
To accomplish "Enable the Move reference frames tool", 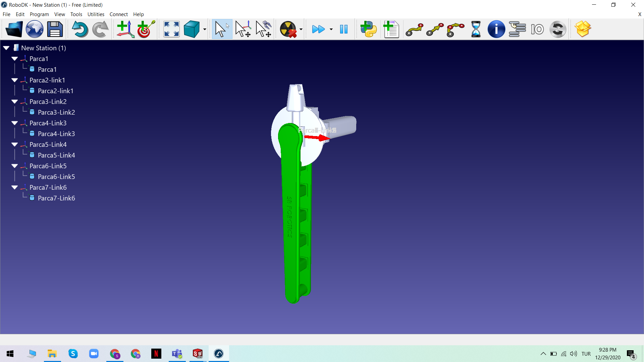I will click(x=243, y=29).
